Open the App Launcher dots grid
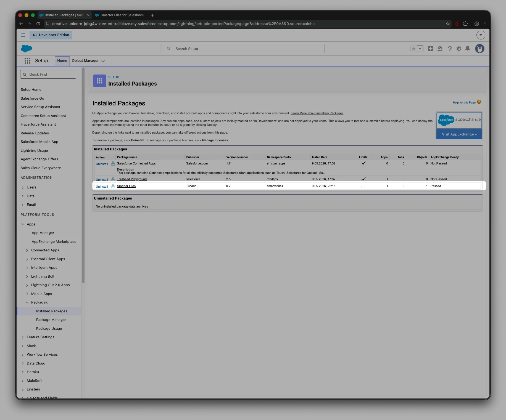The height and width of the screenshot is (420, 506). pos(27,61)
